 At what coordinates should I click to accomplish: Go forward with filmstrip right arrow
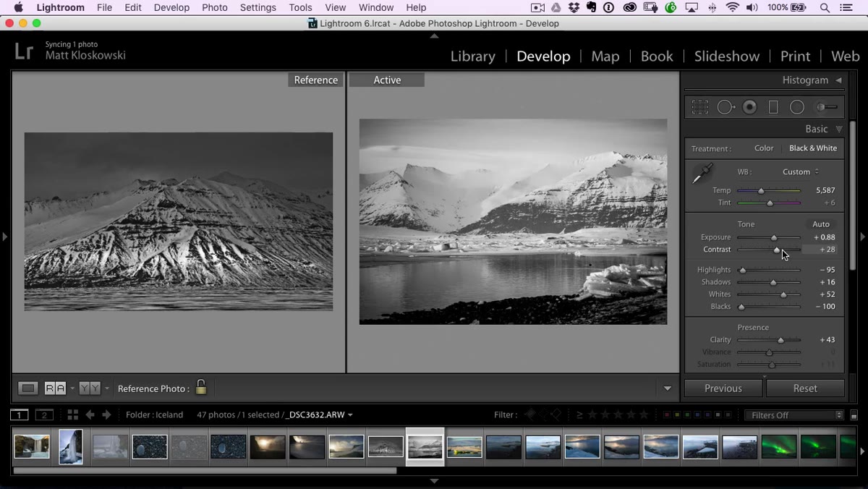(106, 414)
